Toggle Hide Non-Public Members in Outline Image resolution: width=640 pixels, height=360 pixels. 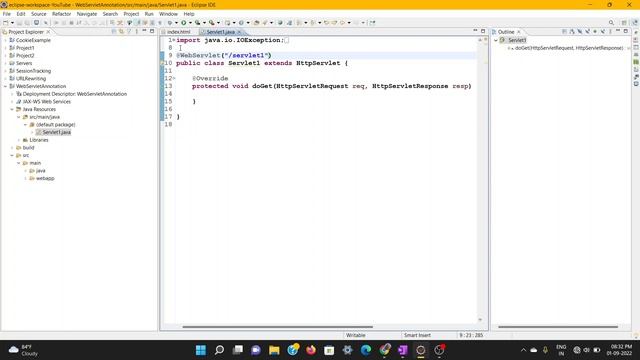(595, 31)
